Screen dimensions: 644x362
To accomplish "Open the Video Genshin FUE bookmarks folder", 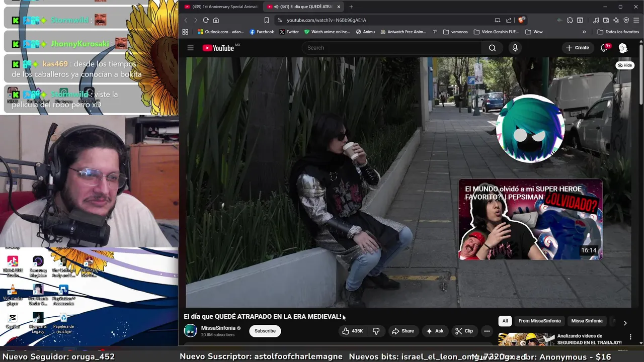I will point(496,32).
